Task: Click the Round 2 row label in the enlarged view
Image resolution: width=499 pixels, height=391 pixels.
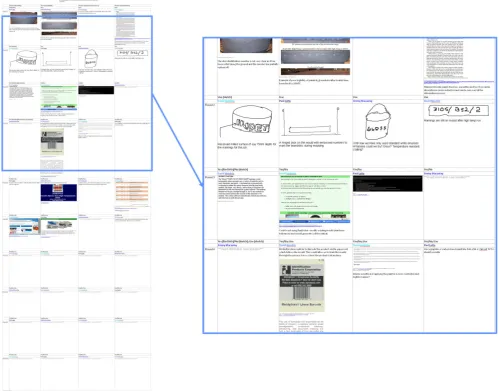Action: [x=210, y=105]
